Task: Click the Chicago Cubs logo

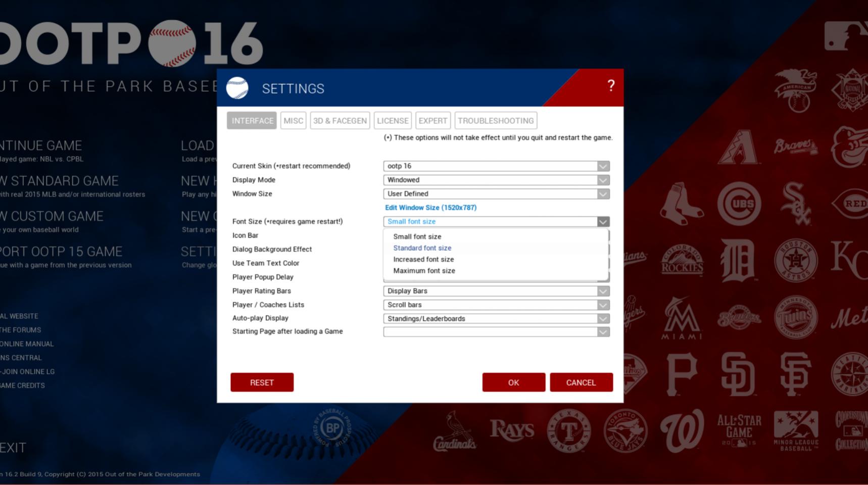Action: click(x=739, y=204)
